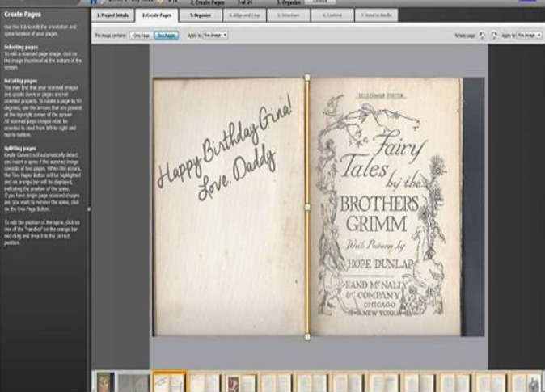The height and width of the screenshot is (392, 545).
Task: Click the bottom handle of the spine bar
Action: [307, 336]
